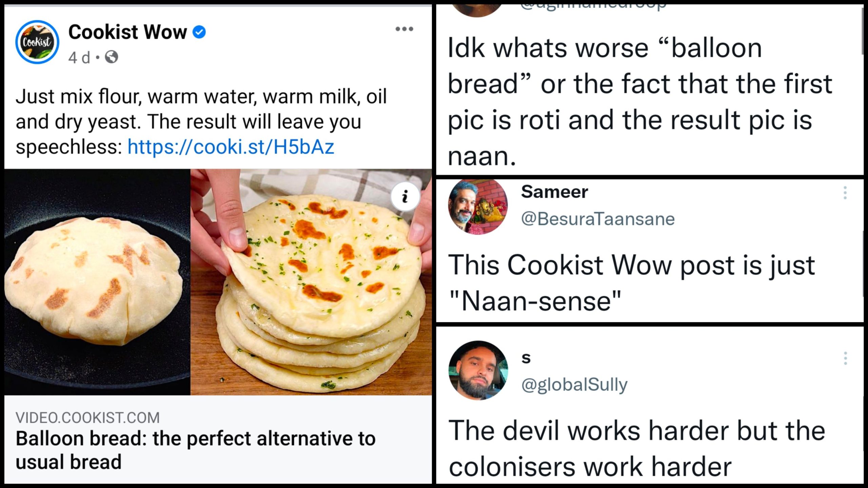This screenshot has width=868, height=488.
Task: Click the @BesuraTaansane handle
Action: tap(598, 219)
